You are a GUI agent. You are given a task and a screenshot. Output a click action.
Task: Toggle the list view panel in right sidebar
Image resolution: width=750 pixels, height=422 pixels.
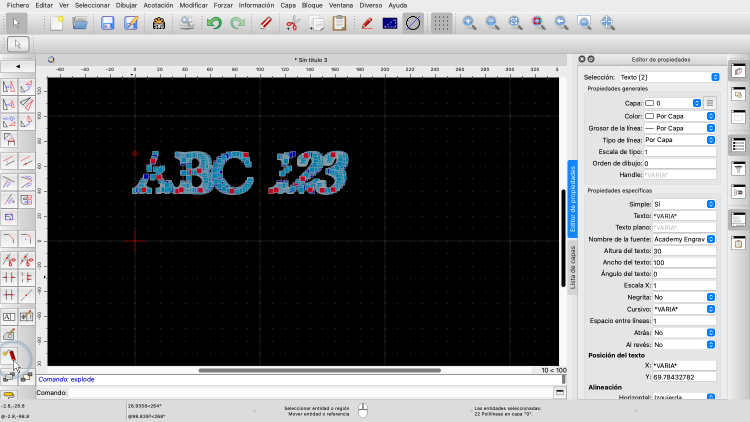739,145
